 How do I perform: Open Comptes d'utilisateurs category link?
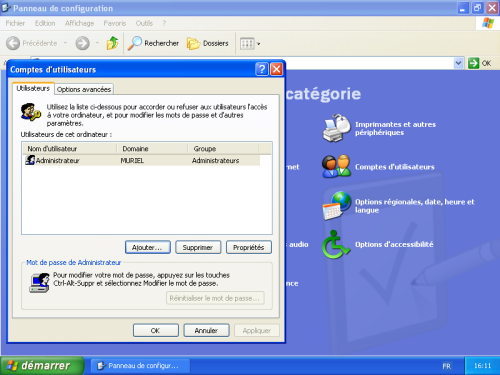click(x=395, y=167)
